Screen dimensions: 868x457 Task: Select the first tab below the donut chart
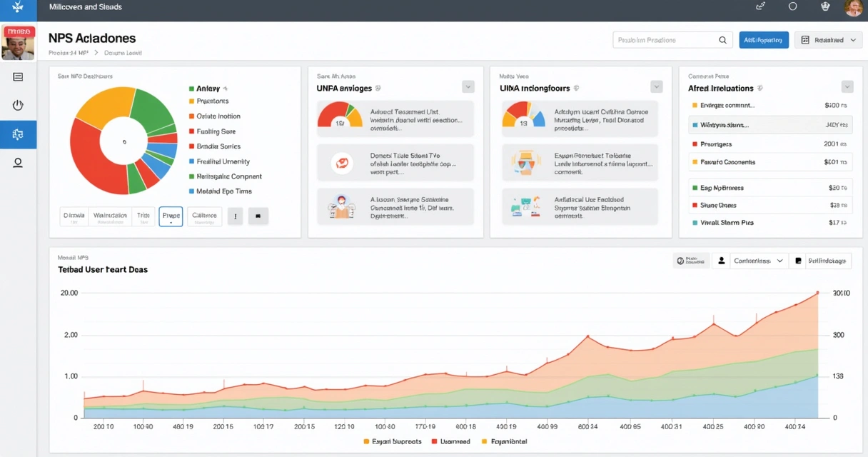point(74,216)
